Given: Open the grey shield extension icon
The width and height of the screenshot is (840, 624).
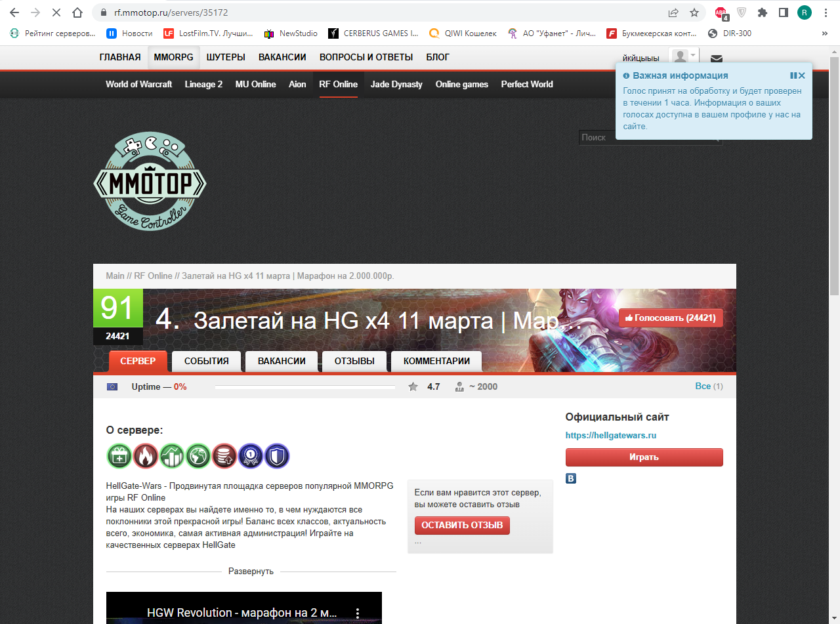Looking at the screenshot, I should pos(742,12).
